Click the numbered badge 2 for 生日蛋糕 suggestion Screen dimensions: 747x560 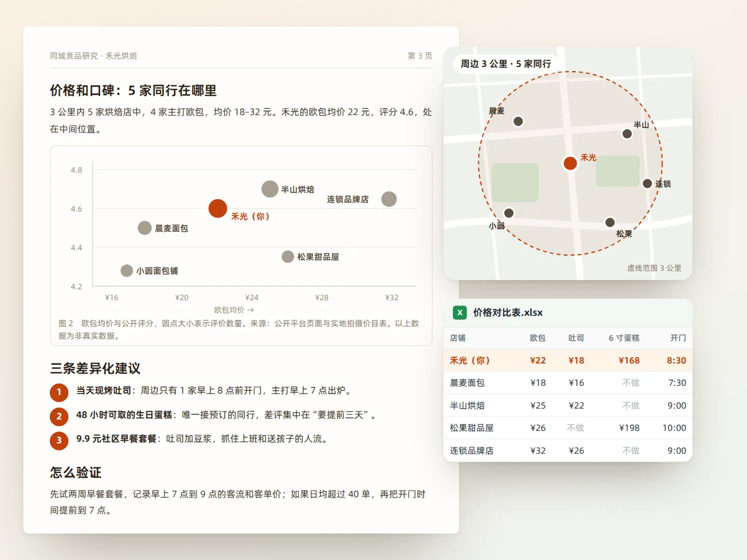click(x=59, y=416)
